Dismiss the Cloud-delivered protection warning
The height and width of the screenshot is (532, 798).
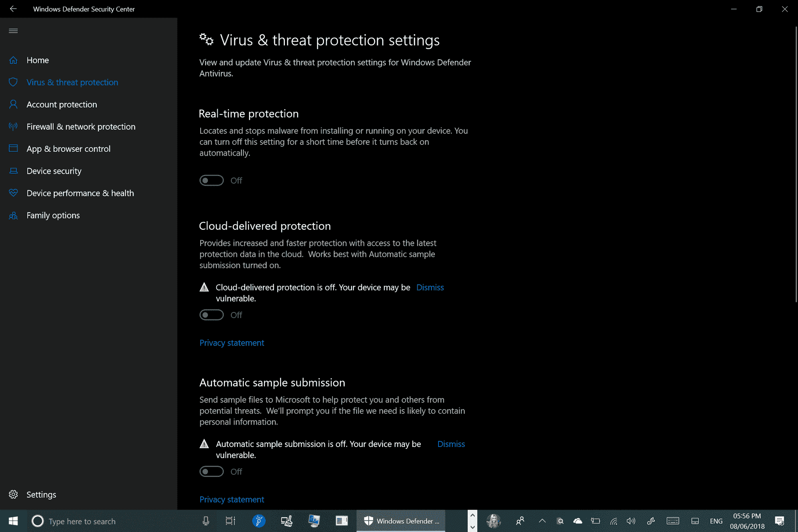430,287
